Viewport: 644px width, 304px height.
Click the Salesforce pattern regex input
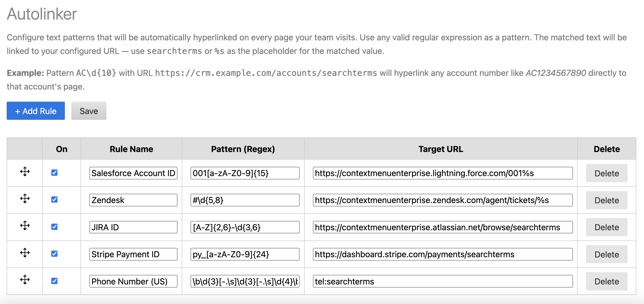click(x=244, y=173)
